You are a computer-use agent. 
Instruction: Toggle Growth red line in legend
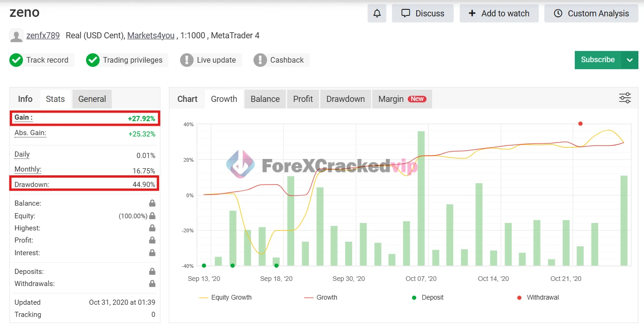pyautogui.click(x=320, y=297)
